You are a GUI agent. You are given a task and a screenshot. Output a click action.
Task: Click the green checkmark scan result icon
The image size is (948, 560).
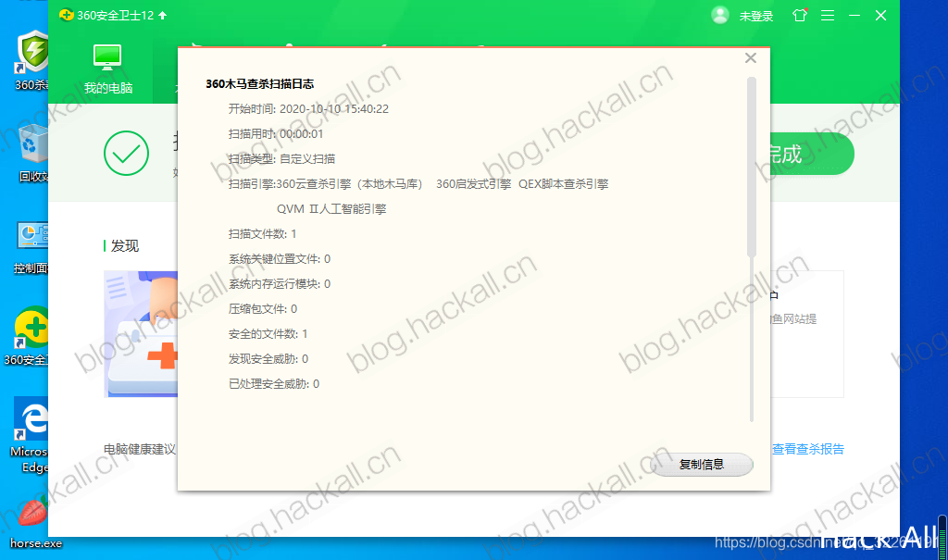tap(126, 153)
